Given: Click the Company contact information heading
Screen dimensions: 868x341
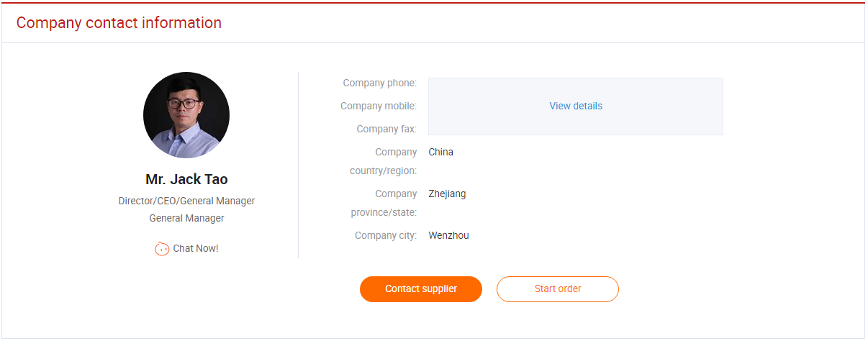Looking at the screenshot, I should (119, 23).
